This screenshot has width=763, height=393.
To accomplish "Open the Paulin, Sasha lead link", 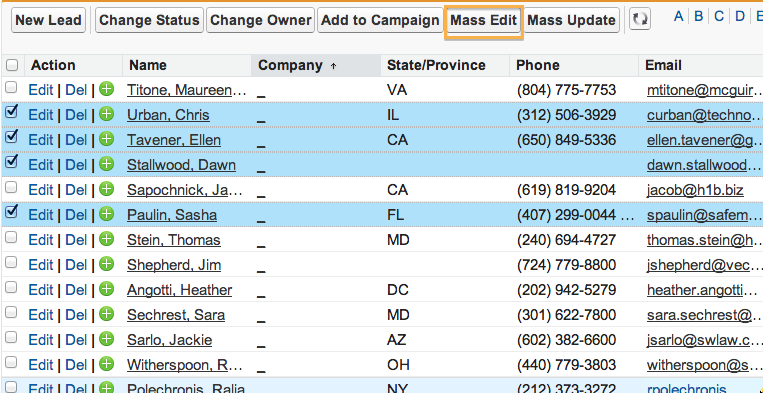I will [x=172, y=215].
